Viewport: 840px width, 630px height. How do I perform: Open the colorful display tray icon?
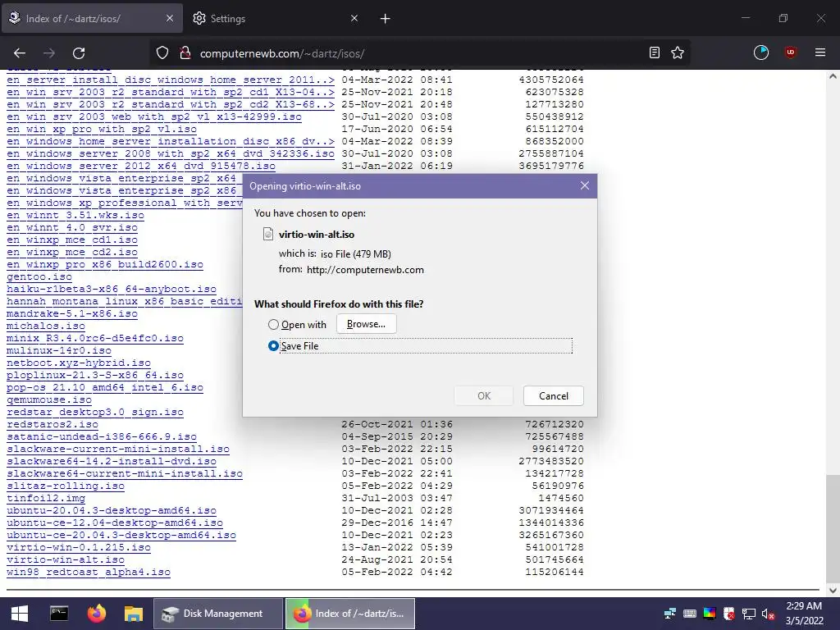point(710,614)
